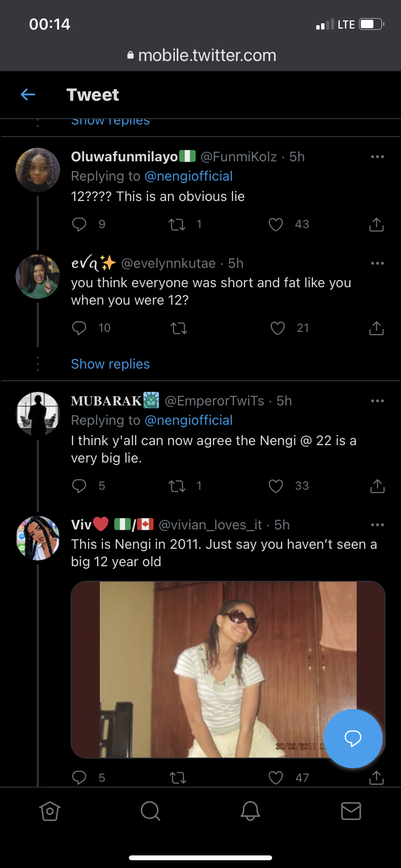Viewport: 401px width, 868px height.
Task: Tap the back arrow in Tweet header
Action: pos(28,94)
